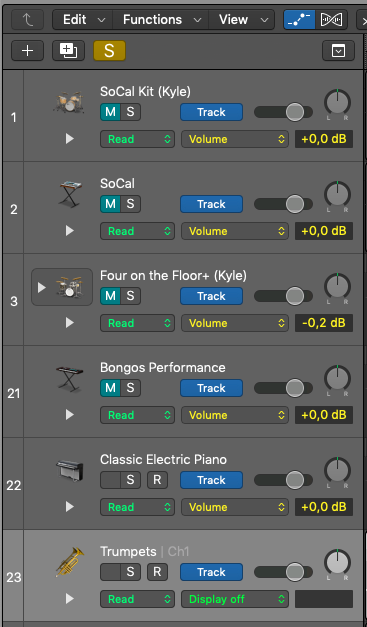Click volume slider on SoCal Kit (Kyle) track
This screenshot has height=627, width=367.
point(283,112)
